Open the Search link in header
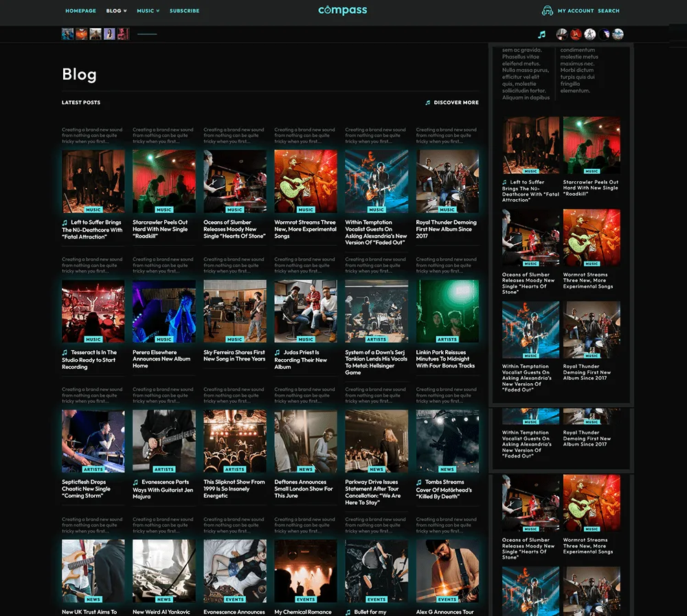This screenshot has height=616, width=687. [609, 11]
